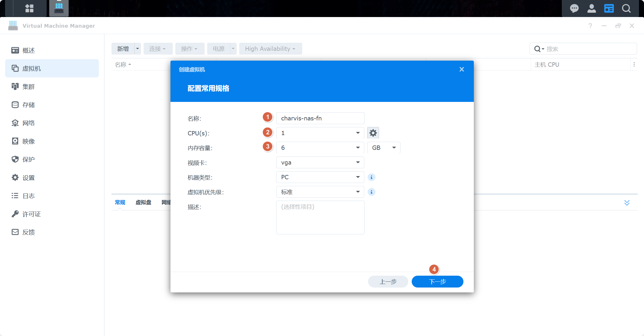Go to the 存储 sidebar section
This screenshot has height=336, width=644.
coord(29,105)
